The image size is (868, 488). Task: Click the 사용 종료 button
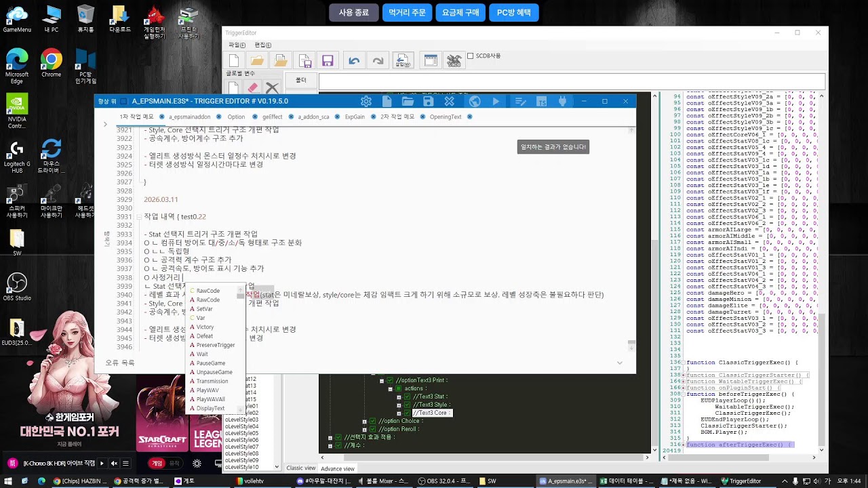[354, 12]
